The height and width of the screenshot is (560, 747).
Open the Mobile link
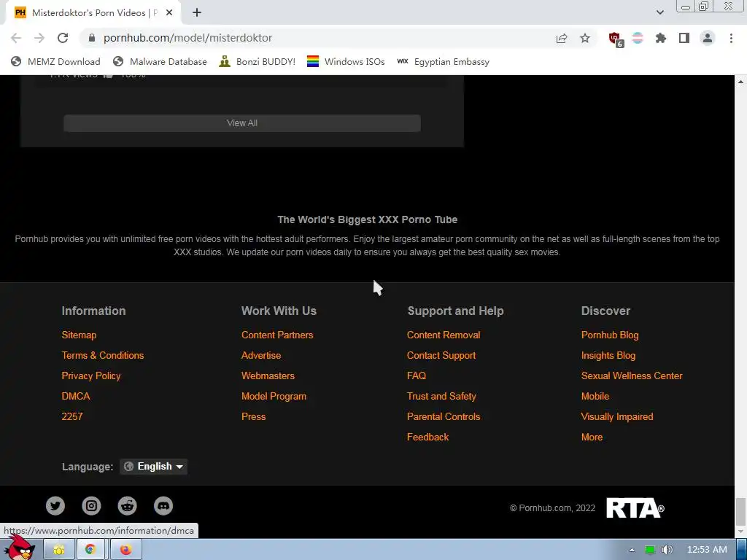(595, 396)
